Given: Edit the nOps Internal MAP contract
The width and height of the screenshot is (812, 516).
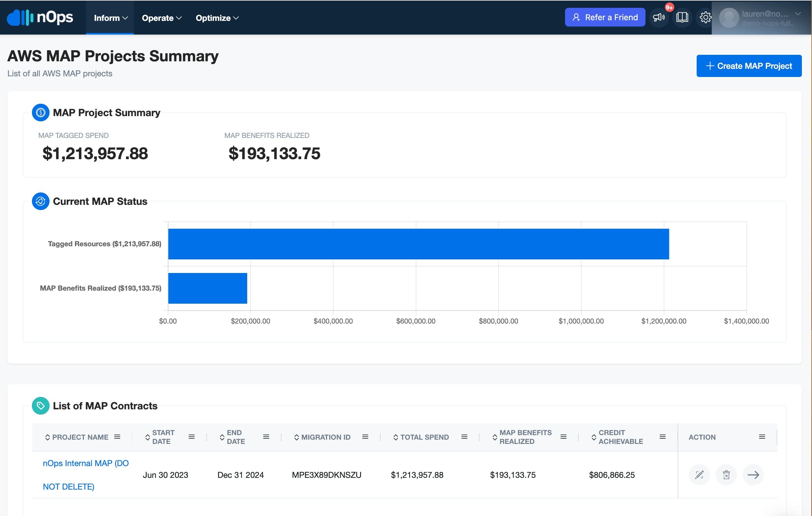Looking at the screenshot, I should [x=699, y=475].
